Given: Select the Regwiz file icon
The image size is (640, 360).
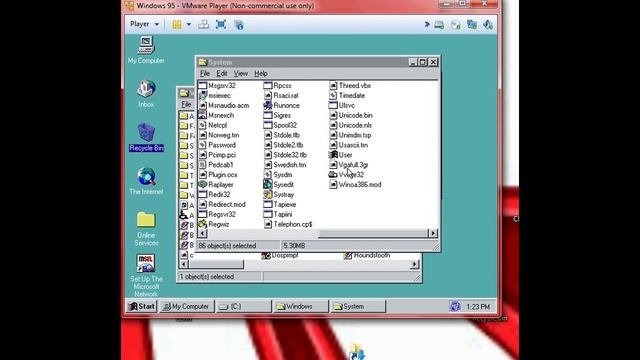Looking at the screenshot, I should pos(202,224).
